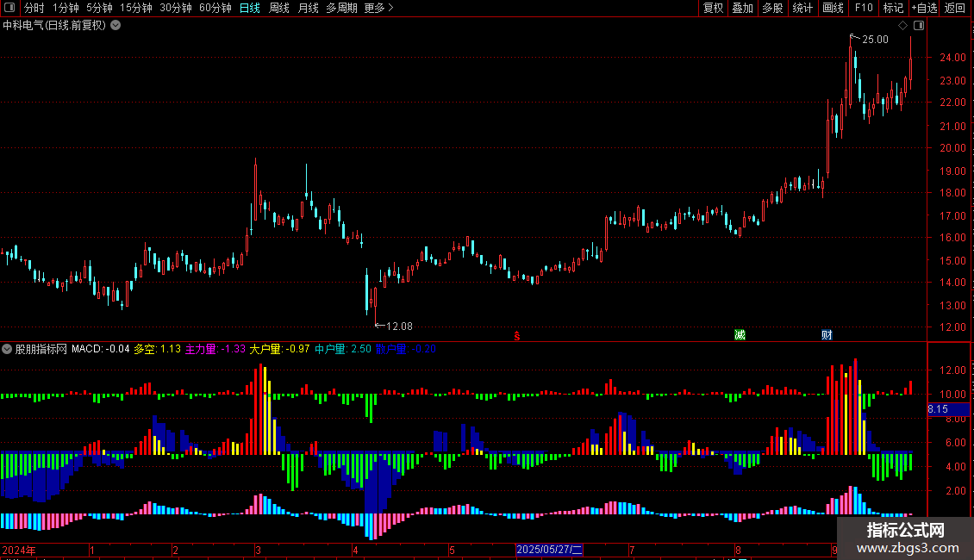This screenshot has width=974, height=560.
Task: Click the 中户量: 2.50 readout
Action: (343, 349)
